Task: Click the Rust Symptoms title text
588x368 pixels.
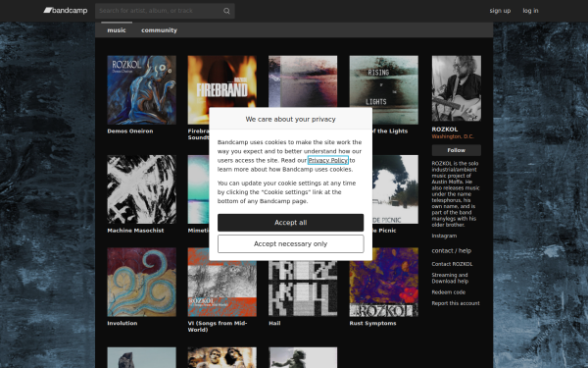Action: (x=372, y=323)
